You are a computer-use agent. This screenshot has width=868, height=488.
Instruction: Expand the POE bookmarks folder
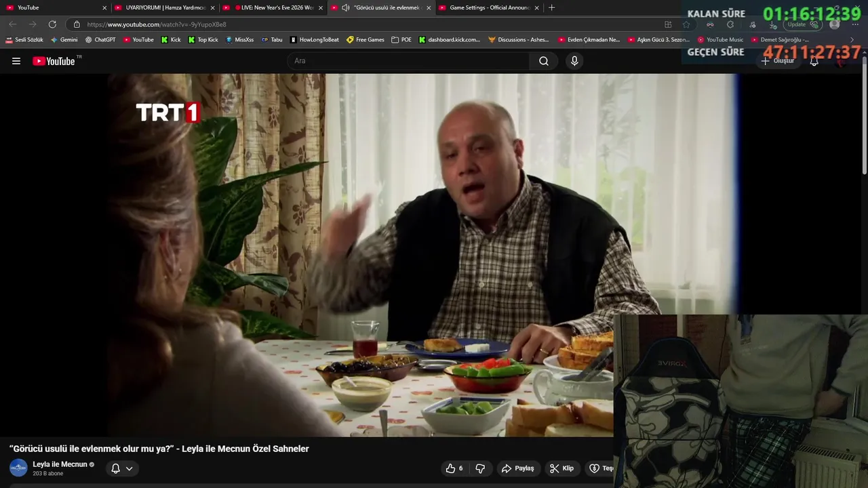tap(401, 40)
